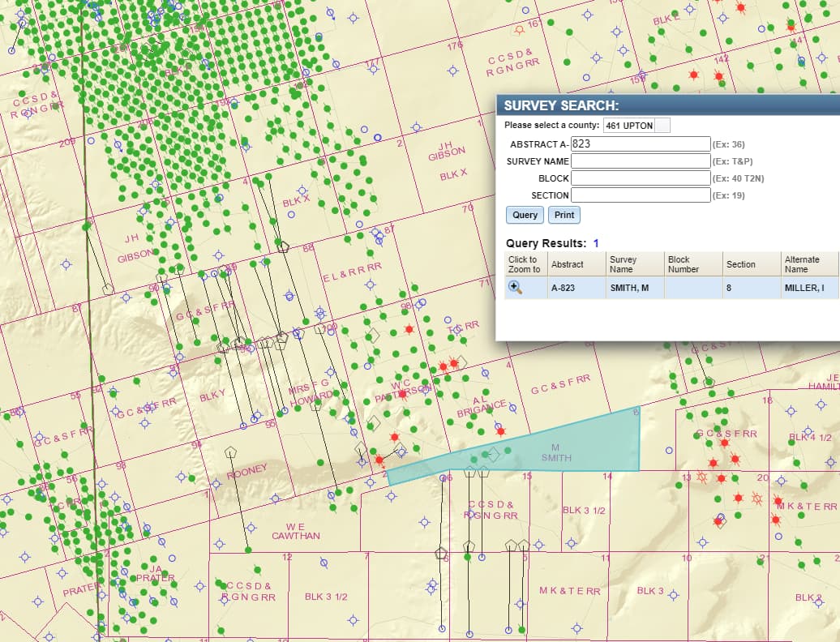Screen dimensions: 840x642
Task: Click the highlighted M SMITH survey label on the map
Action: (x=556, y=452)
